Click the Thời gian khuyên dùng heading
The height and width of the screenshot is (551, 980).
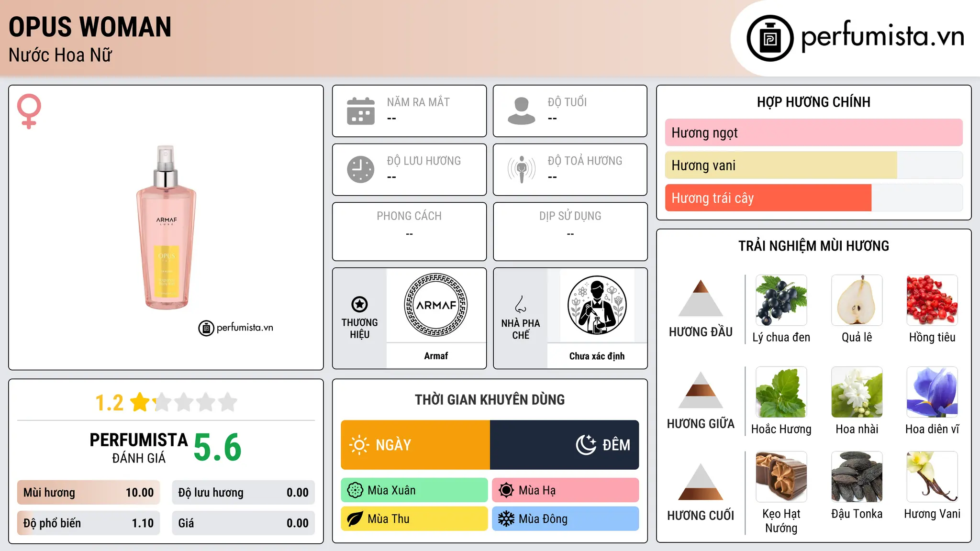coord(490,400)
